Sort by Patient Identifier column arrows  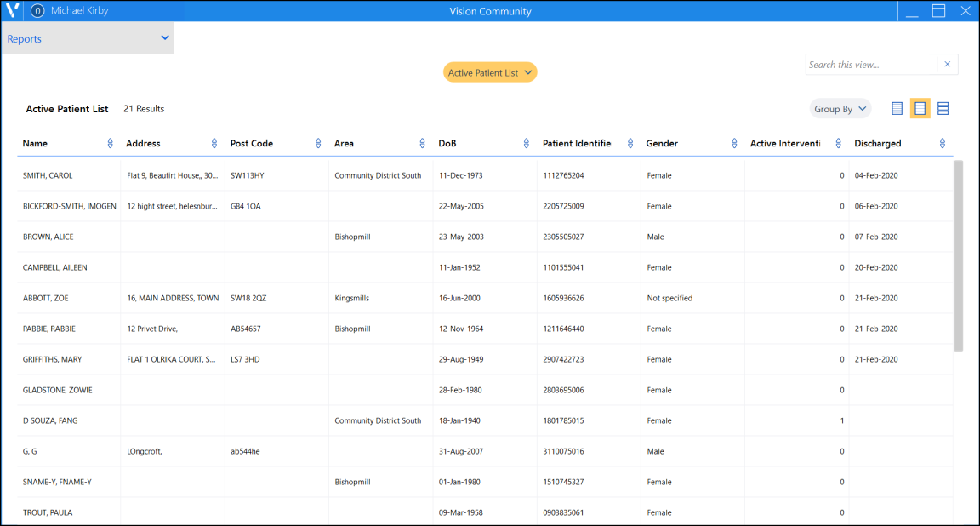click(x=630, y=143)
